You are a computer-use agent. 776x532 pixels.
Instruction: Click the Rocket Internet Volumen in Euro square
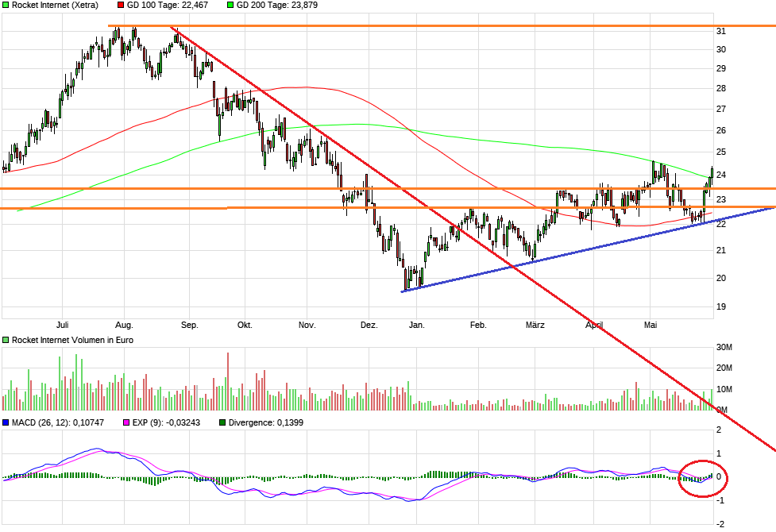pyautogui.click(x=6, y=340)
